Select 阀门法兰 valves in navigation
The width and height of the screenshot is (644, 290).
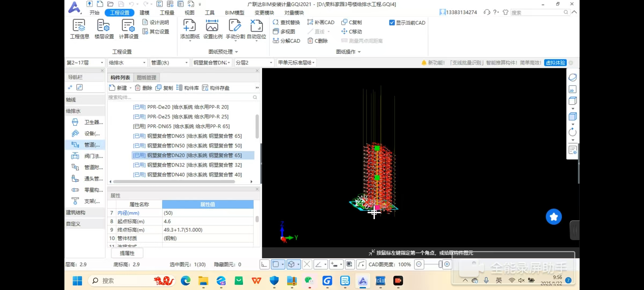(87, 156)
